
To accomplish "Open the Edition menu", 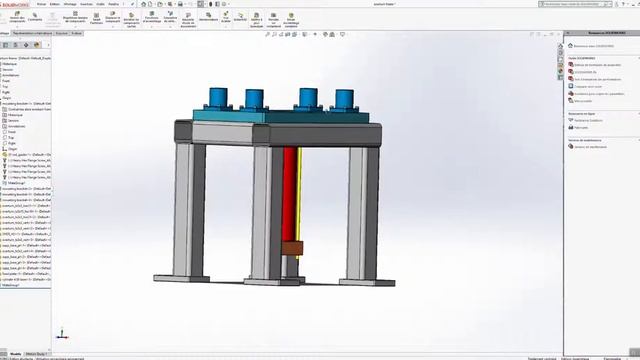I will pos(55,4).
